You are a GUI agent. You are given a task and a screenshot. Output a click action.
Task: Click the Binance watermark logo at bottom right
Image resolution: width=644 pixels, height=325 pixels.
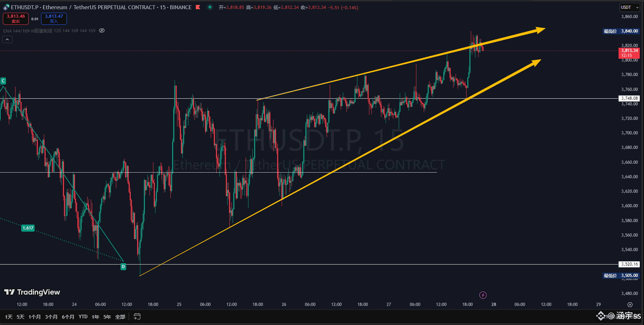[x=601, y=316]
